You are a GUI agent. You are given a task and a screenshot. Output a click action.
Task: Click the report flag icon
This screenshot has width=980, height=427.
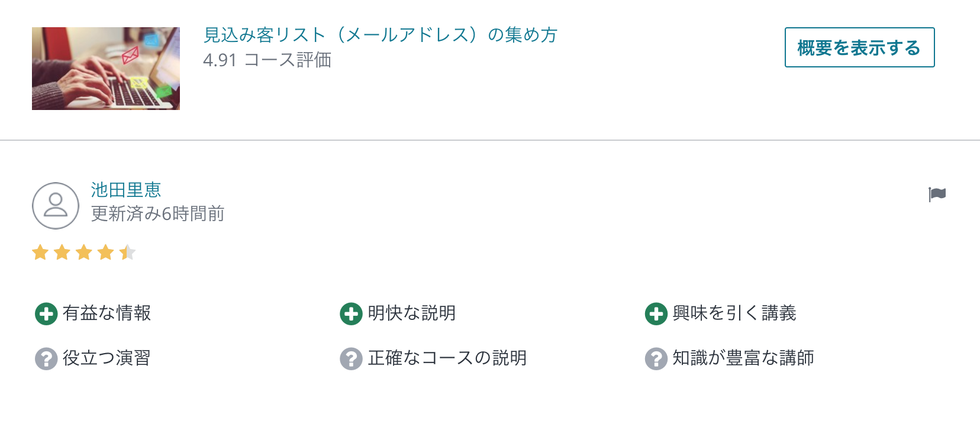[937, 194]
